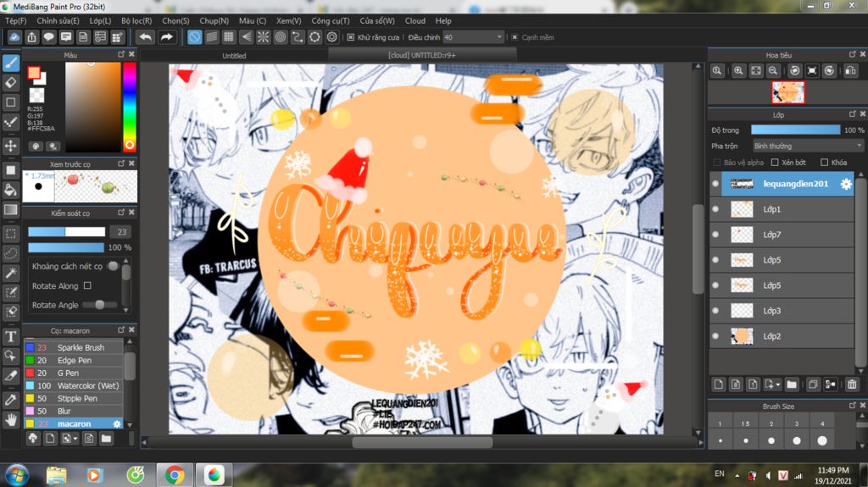The image size is (868, 487).
Task: Select the Text tool
Action: pos(10,336)
